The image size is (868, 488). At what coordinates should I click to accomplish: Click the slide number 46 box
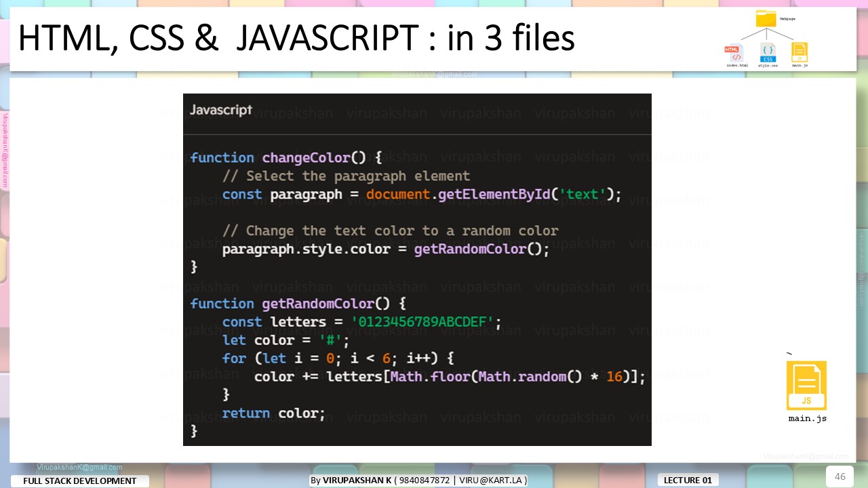point(840,476)
